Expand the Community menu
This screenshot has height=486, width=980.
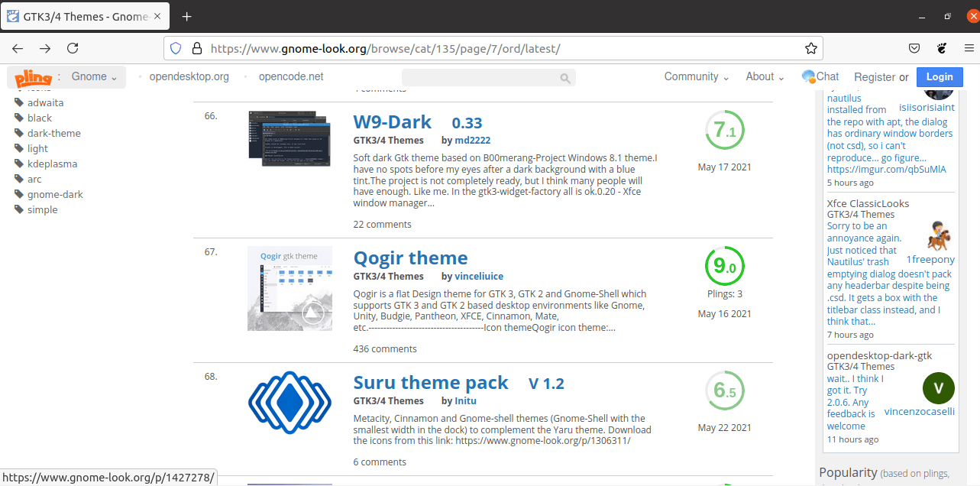(697, 76)
